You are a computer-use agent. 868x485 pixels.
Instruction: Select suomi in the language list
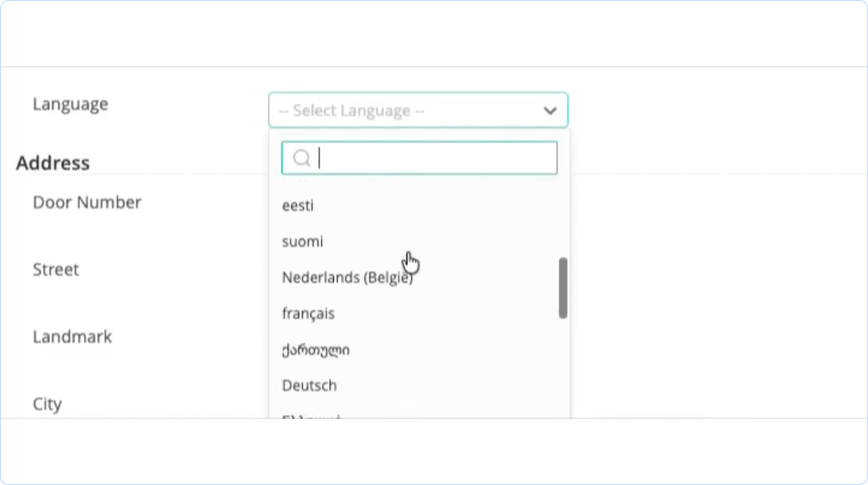[x=302, y=241]
